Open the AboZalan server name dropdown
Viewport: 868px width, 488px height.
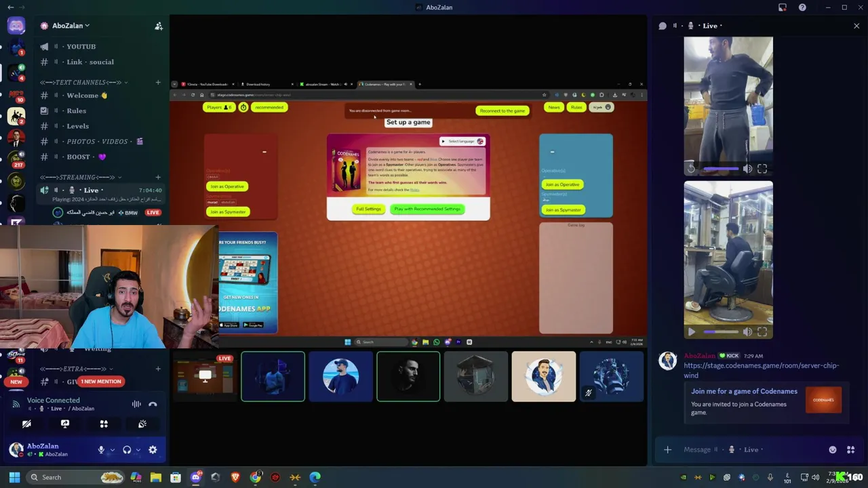(x=71, y=26)
